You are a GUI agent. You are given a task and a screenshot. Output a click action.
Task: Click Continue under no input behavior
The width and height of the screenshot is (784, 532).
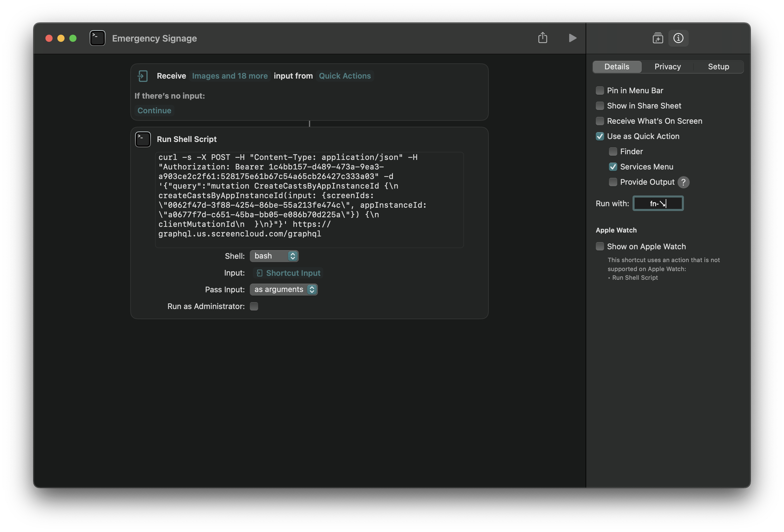[x=154, y=111]
